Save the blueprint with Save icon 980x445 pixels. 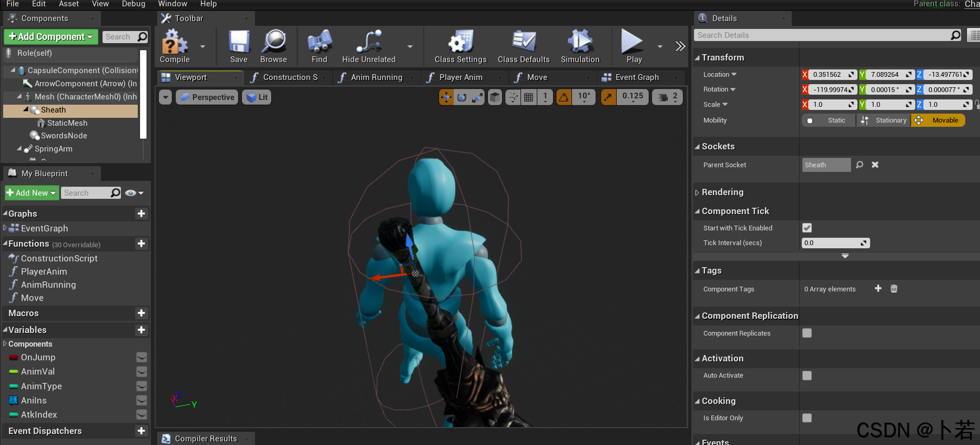[x=239, y=42]
